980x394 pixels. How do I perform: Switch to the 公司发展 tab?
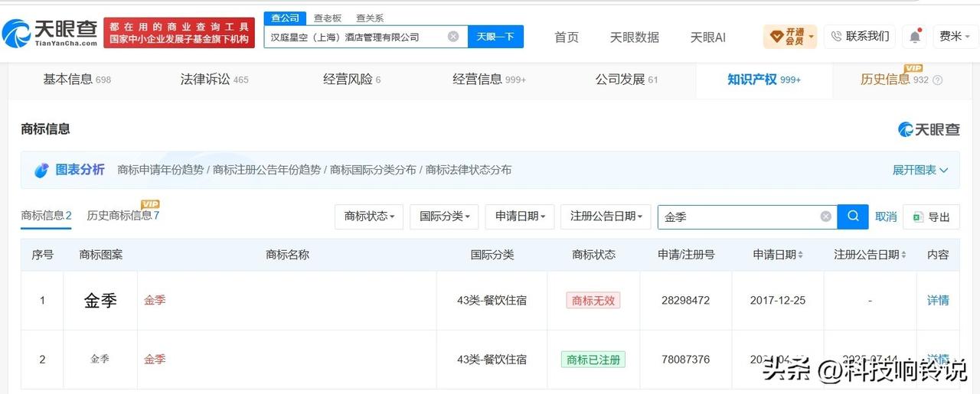point(626,80)
